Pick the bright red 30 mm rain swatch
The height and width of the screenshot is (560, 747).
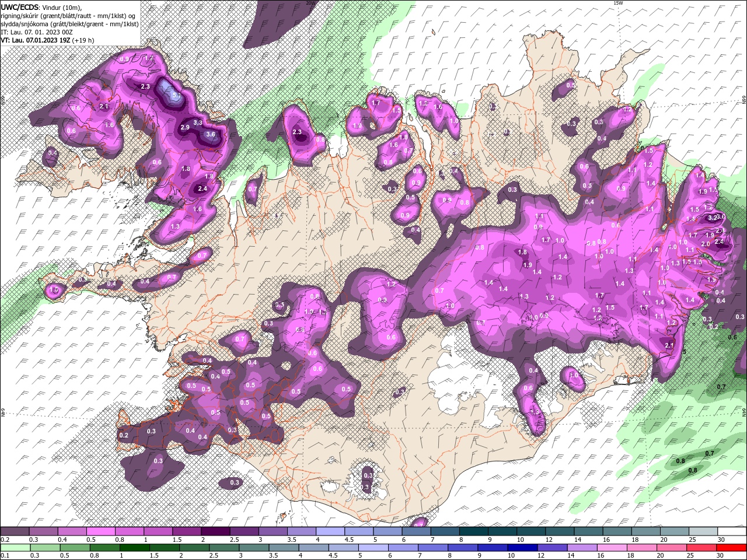tap(731, 548)
